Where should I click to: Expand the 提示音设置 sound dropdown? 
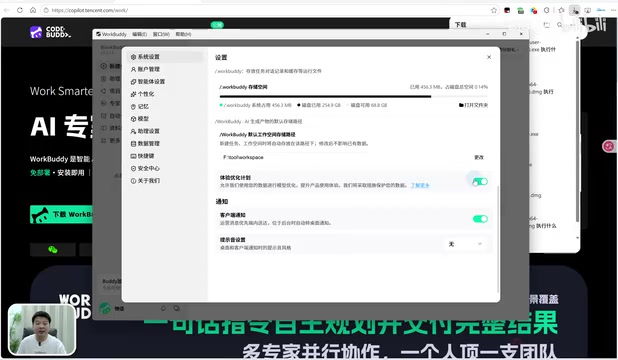tap(465, 244)
